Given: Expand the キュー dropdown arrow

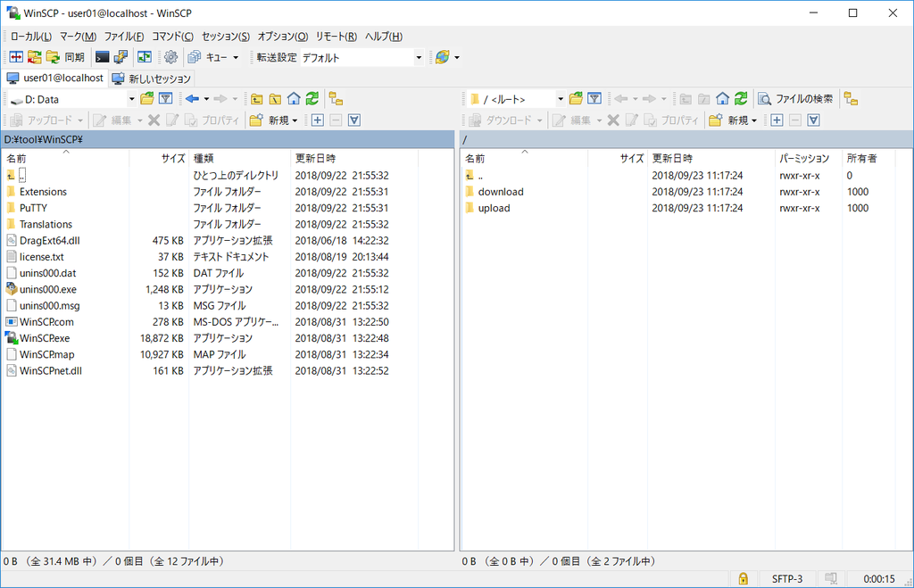Looking at the screenshot, I should click(236, 57).
